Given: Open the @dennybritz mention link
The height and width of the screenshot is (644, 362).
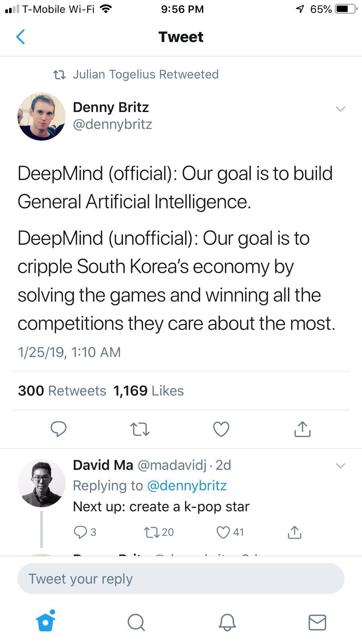Looking at the screenshot, I should (187, 486).
